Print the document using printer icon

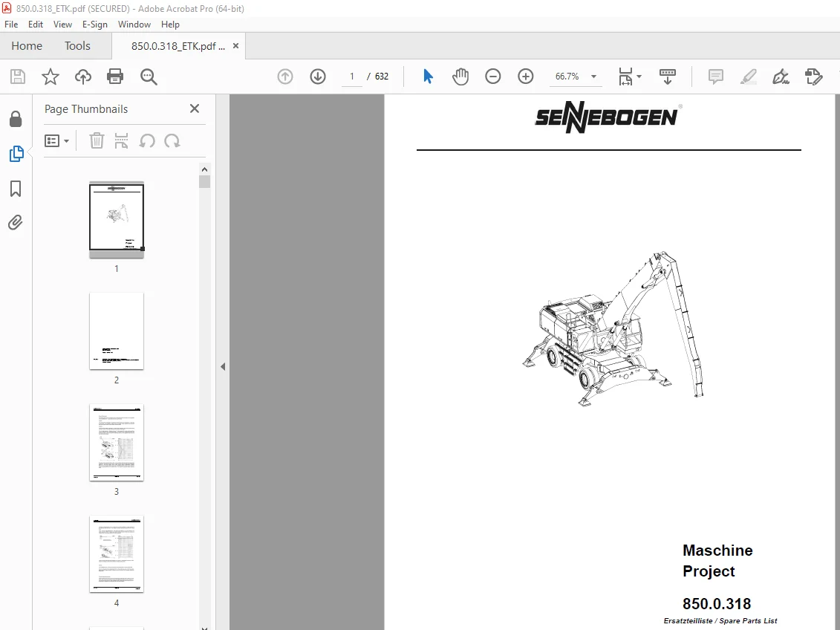coord(115,77)
